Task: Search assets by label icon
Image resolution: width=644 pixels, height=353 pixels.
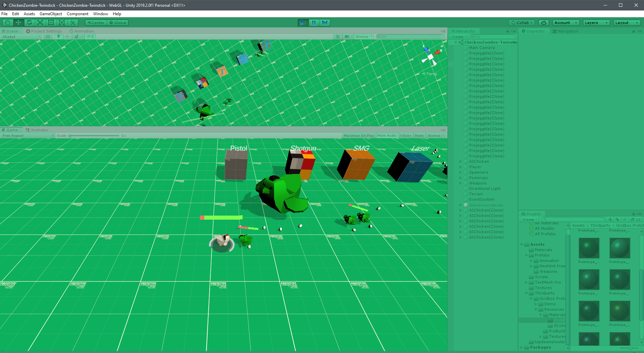Action: [x=617, y=219]
